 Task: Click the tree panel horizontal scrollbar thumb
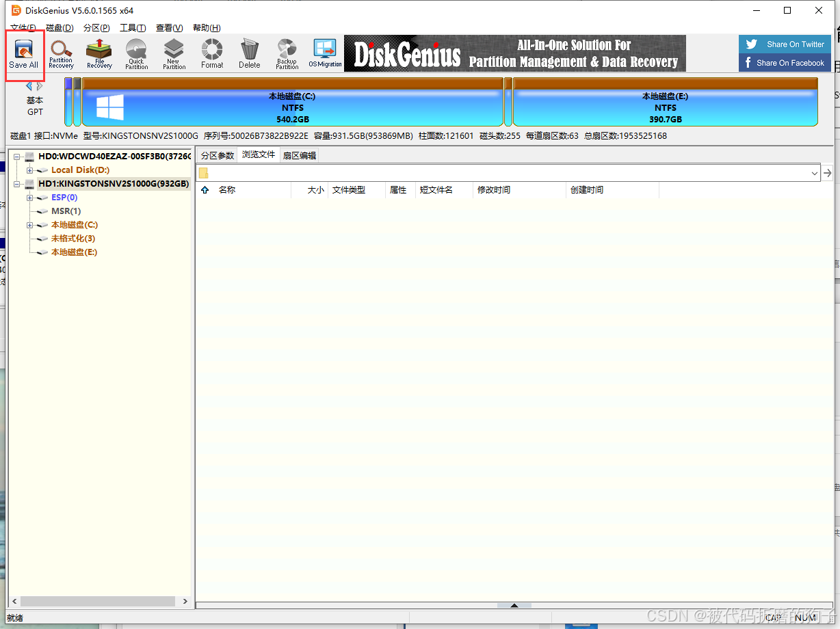(97, 602)
